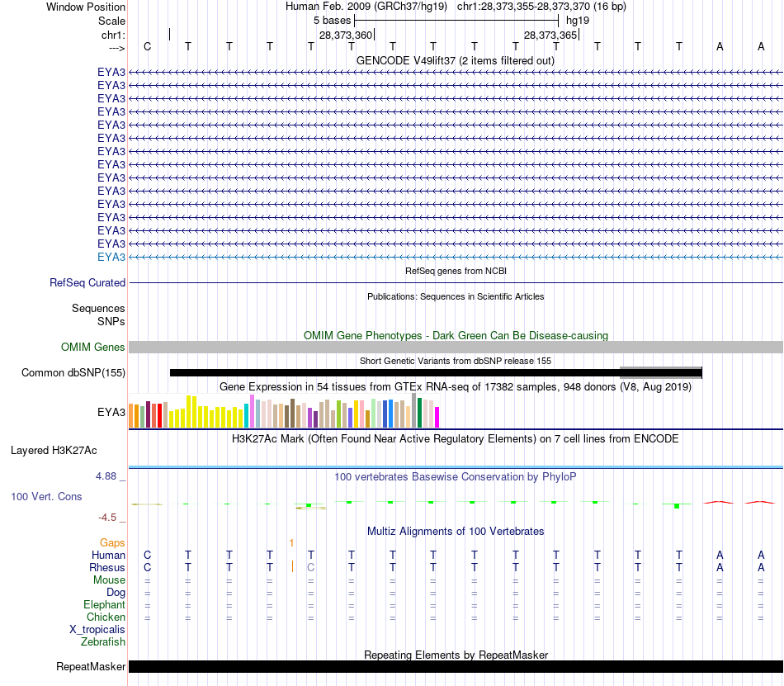Click the dark green GTEx expression bar

click(419, 413)
